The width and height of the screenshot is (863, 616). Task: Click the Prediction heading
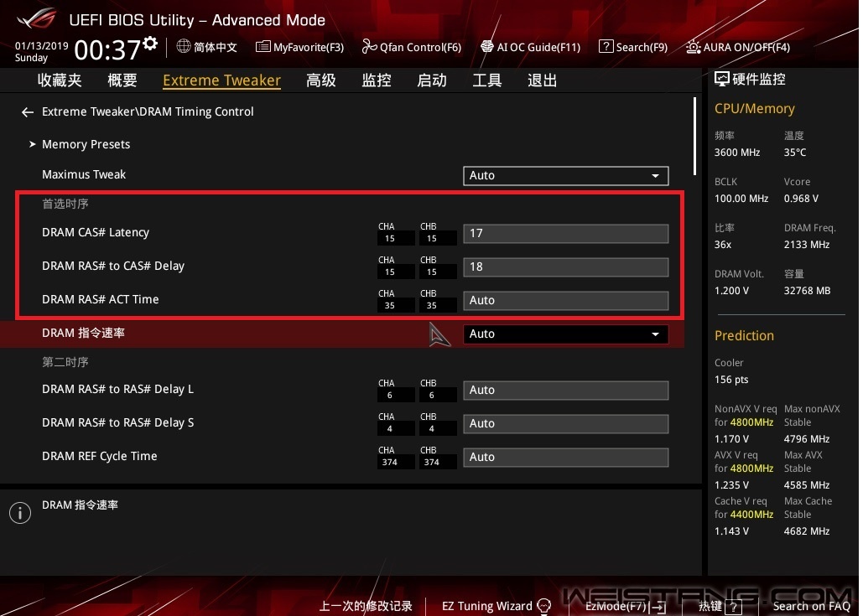click(744, 335)
